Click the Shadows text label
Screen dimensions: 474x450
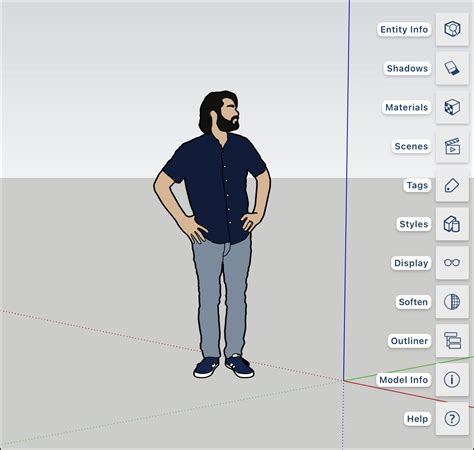pos(407,68)
